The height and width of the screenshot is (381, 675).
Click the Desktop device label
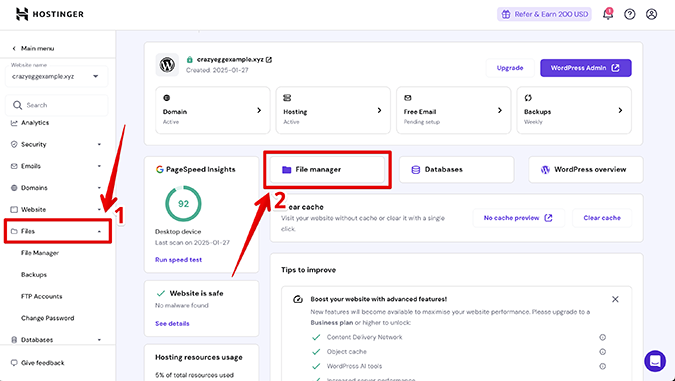178,232
